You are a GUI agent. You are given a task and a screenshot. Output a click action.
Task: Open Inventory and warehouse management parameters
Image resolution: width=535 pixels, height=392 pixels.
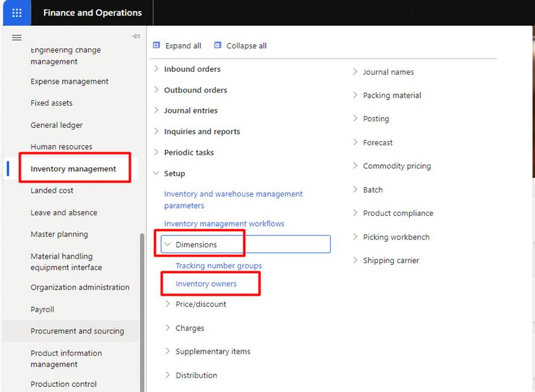[233, 200]
